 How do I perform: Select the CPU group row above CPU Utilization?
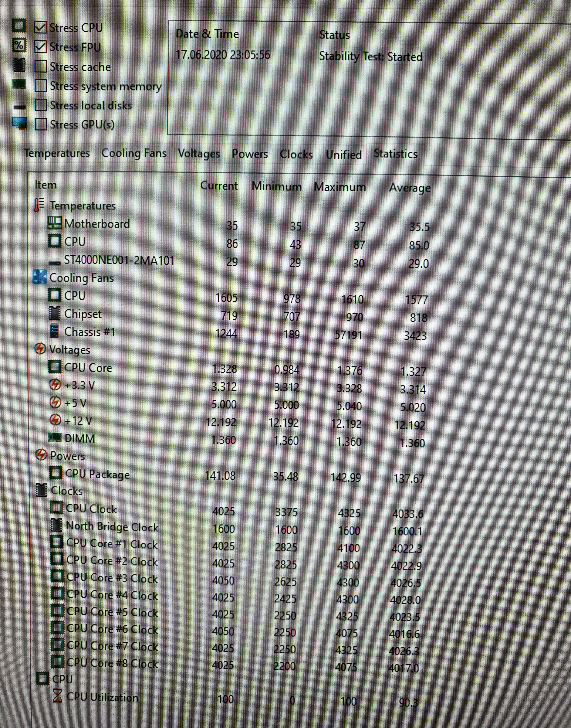(62, 679)
